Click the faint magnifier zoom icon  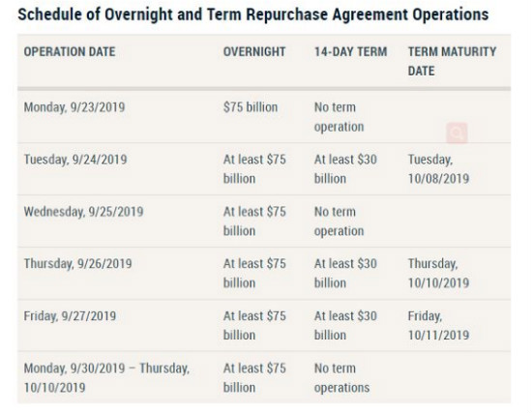click(x=457, y=133)
